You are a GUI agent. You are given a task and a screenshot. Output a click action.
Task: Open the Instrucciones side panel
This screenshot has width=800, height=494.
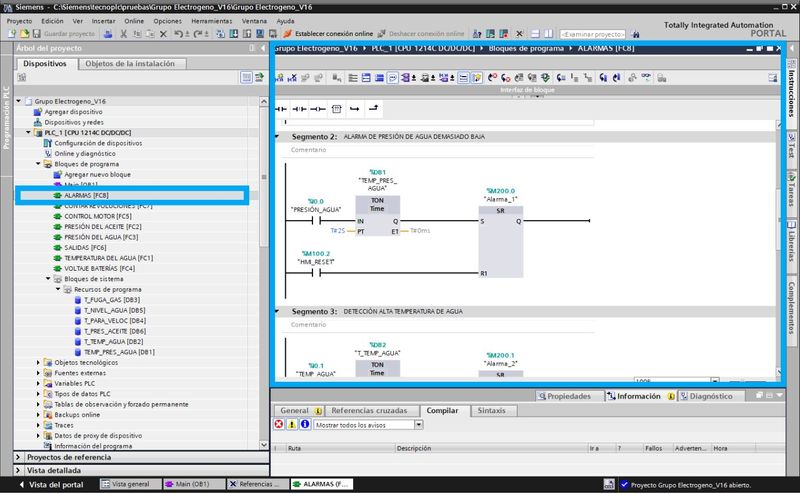click(791, 90)
